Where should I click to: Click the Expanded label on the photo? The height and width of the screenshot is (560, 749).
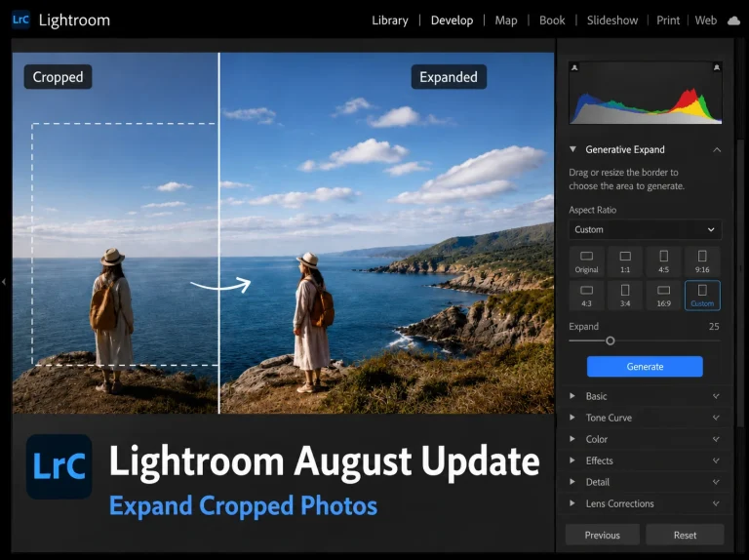coord(449,77)
